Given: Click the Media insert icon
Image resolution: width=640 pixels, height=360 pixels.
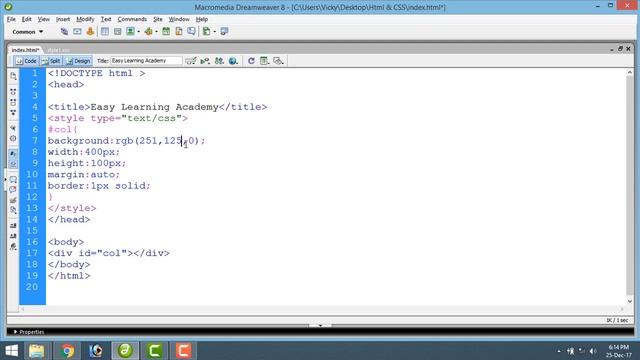Looking at the screenshot, I should click(x=148, y=31).
